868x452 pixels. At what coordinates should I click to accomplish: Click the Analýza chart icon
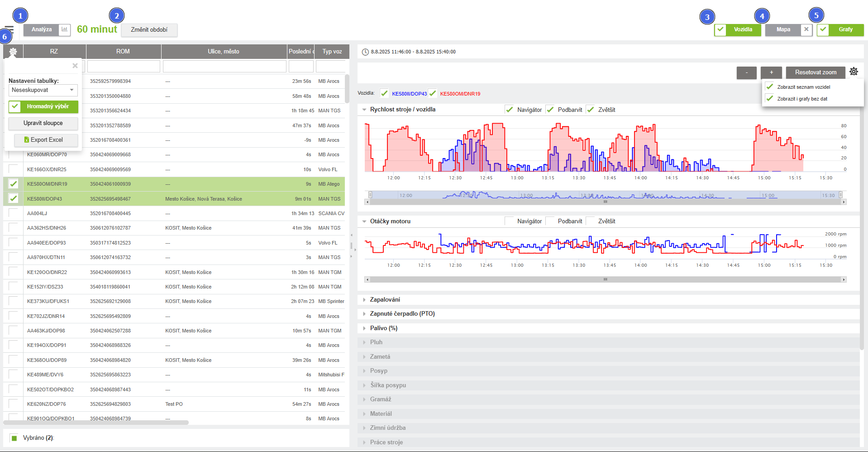tap(65, 29)
